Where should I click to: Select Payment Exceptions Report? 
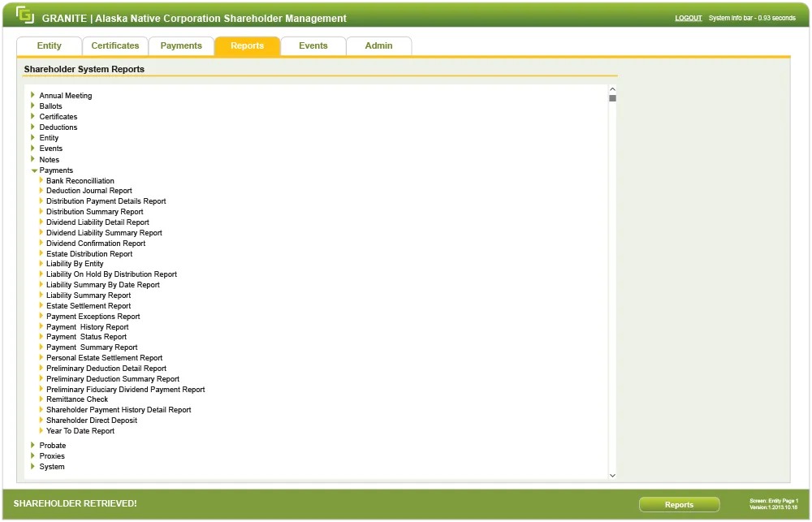coord(93,317)
